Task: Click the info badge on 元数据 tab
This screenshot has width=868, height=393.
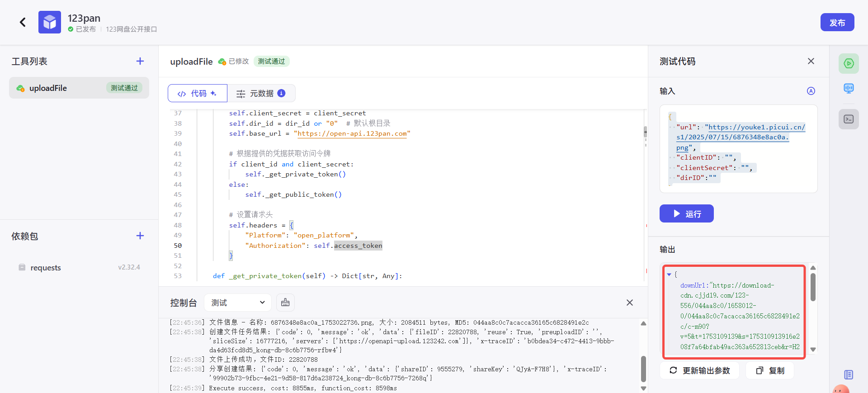Action: pos(281,93)
